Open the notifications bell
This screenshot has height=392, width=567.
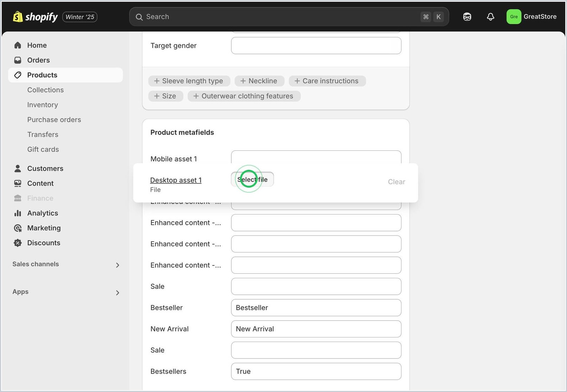(491, 17)
